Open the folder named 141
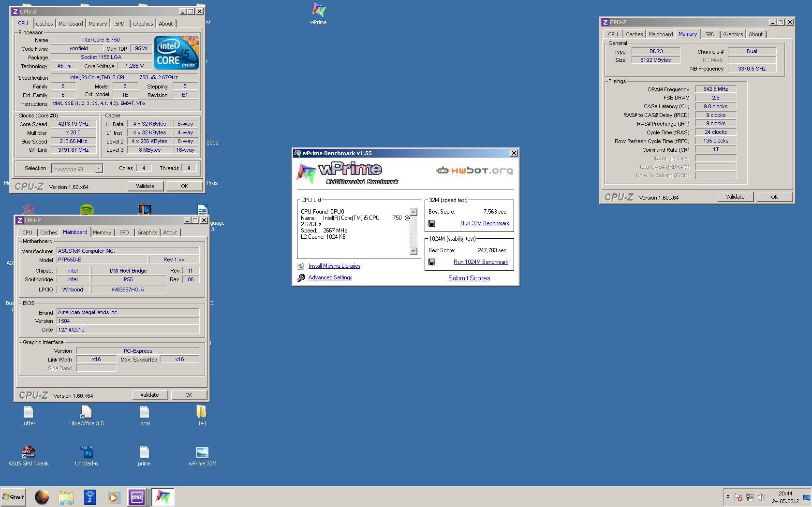The image size is (812, 507). point(202,412)
